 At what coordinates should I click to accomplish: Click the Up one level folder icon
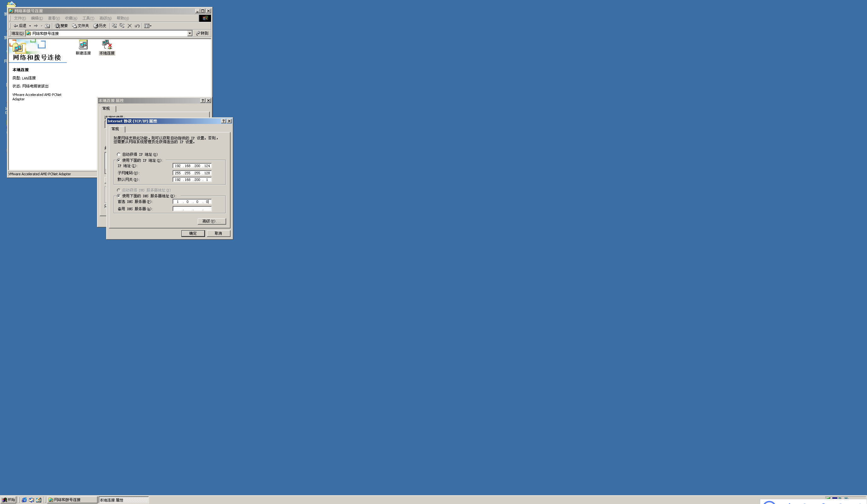click(48, 26)
